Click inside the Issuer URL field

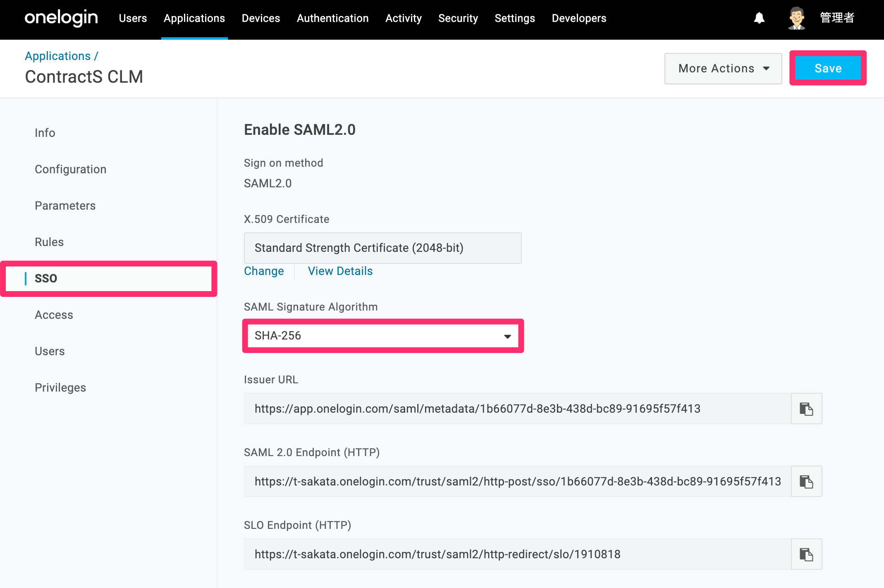point(517,409)
